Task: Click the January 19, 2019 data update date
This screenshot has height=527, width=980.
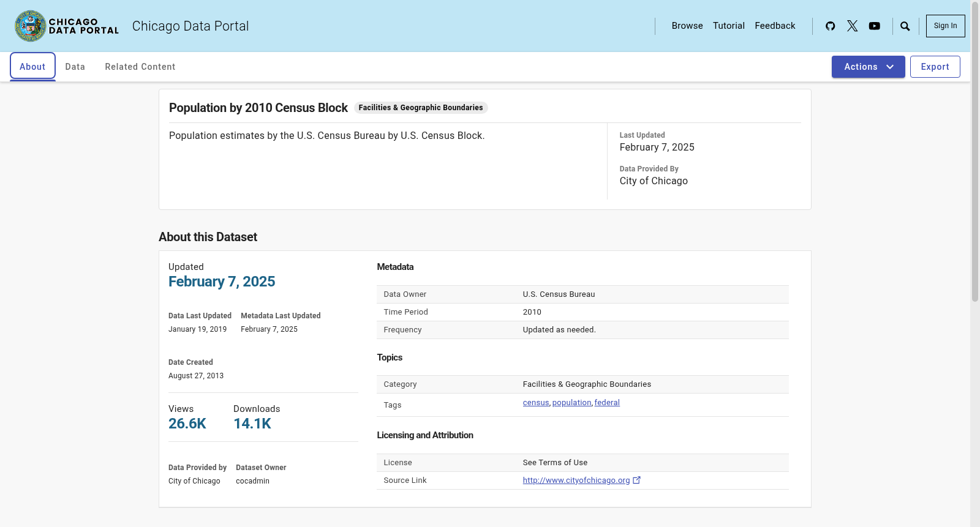Action: 197,329
